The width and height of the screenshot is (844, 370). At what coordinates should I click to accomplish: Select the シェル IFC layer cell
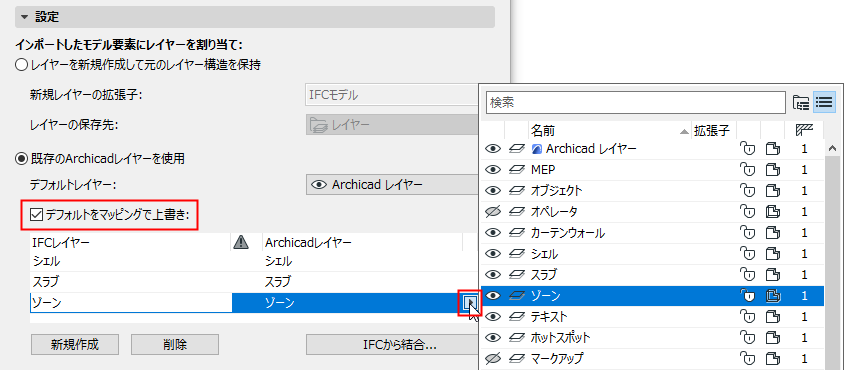click(x=130, y=262)
